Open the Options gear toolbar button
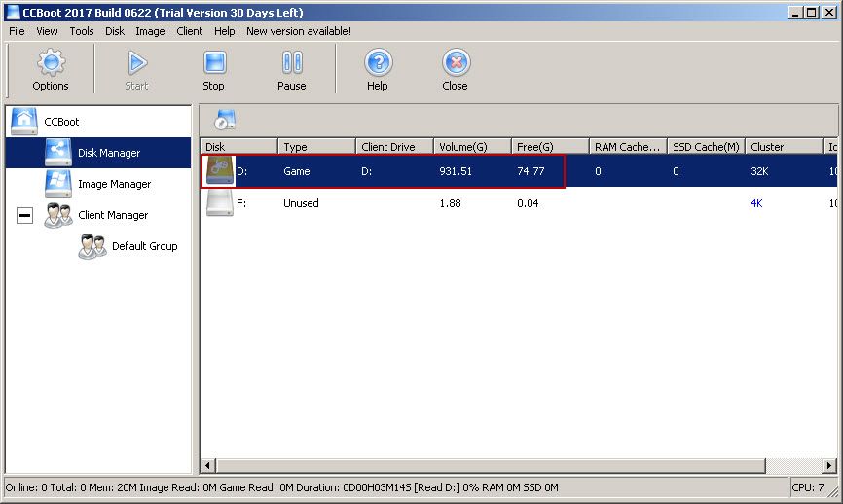The height and width of the screenshot is (504, 843). point(51,69)
